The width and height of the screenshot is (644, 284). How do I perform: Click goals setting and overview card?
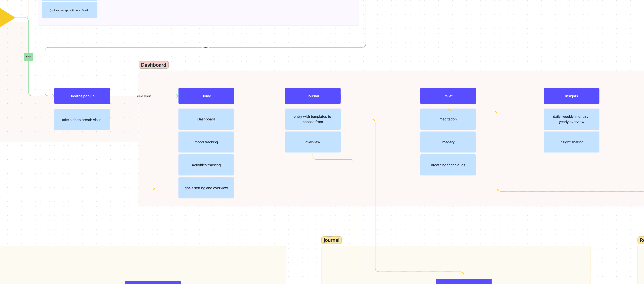206,188
